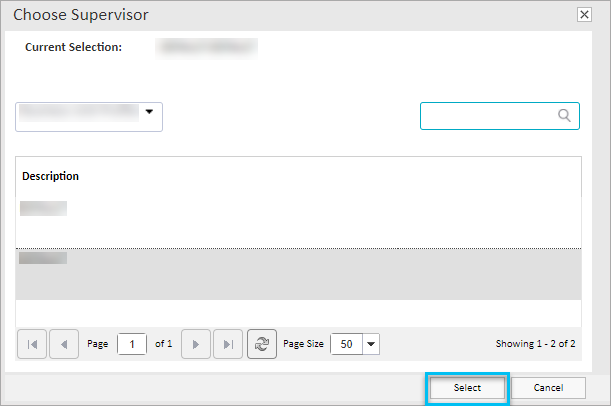Click the Select button
Viewport: 611px width, 406px height.
tap(467, 388)
